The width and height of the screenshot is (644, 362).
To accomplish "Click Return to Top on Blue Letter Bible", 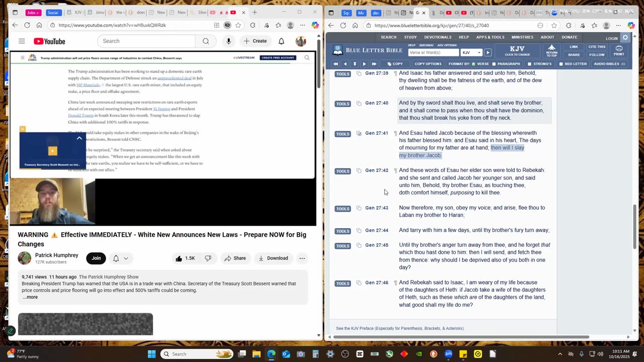I will pyautogui.click(x=551, y=50).
